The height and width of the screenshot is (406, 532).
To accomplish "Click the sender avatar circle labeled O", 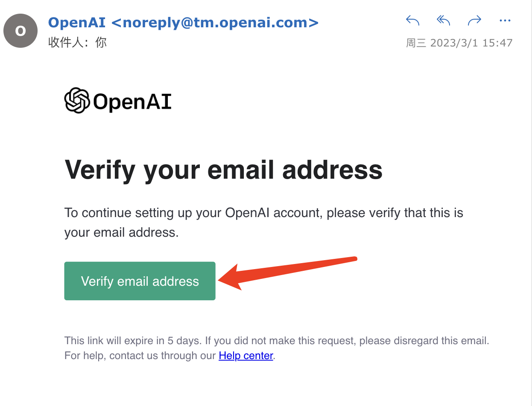I will click(x=20, y=31).
